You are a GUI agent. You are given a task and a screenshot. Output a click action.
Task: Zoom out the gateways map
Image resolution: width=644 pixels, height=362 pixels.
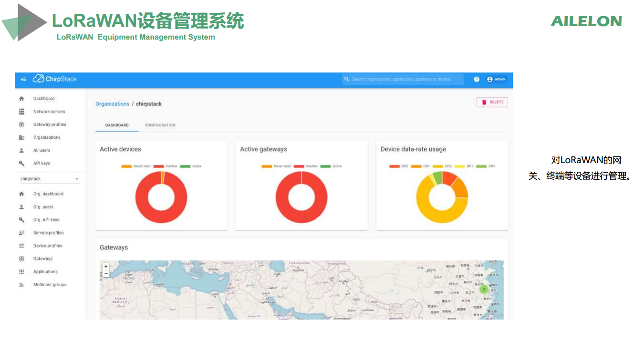point(106,274)
